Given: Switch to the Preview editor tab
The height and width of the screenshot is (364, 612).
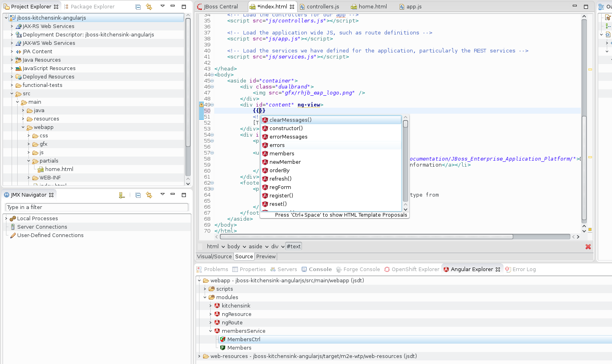Looking at the screenshot, I should pyautogui.click(x=266, y=257).
